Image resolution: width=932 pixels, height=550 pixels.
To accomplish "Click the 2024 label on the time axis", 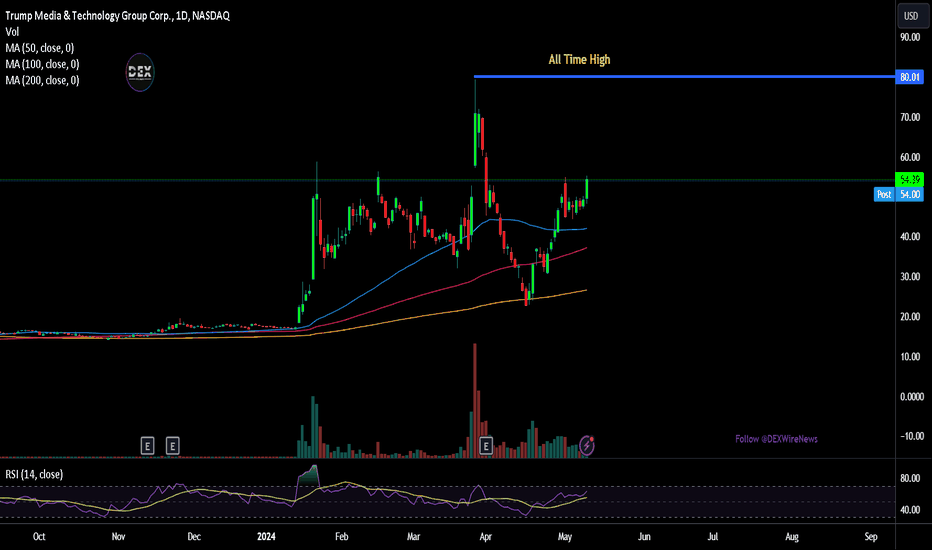I will coord(266,537).
